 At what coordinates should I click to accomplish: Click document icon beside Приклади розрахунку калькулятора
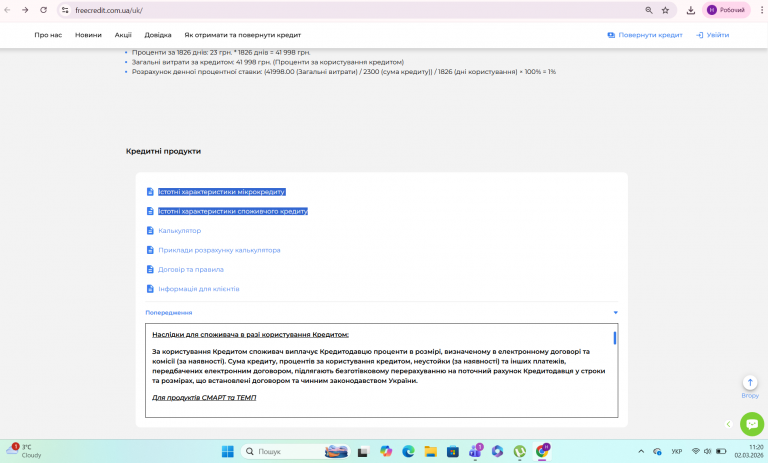coord(150,250)
